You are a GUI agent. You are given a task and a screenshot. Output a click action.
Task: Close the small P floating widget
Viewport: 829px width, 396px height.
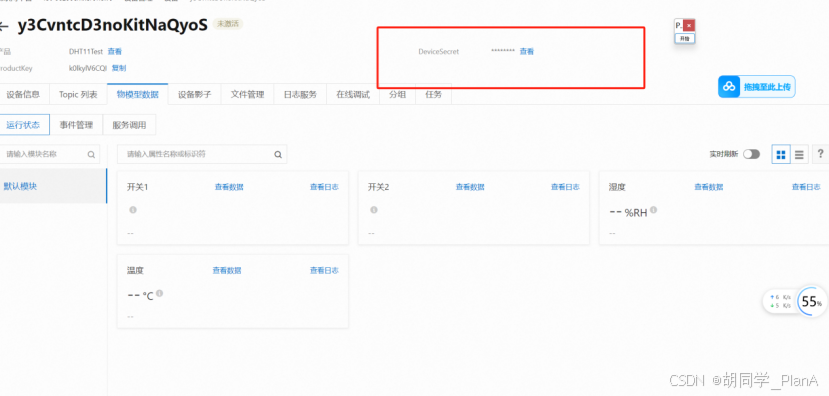coord(689,25)
